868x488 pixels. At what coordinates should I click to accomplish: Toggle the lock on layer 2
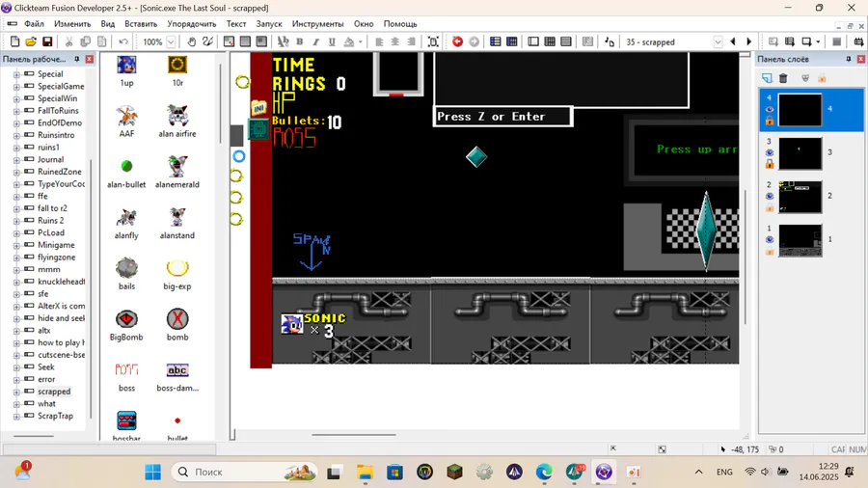pos(770,207)
